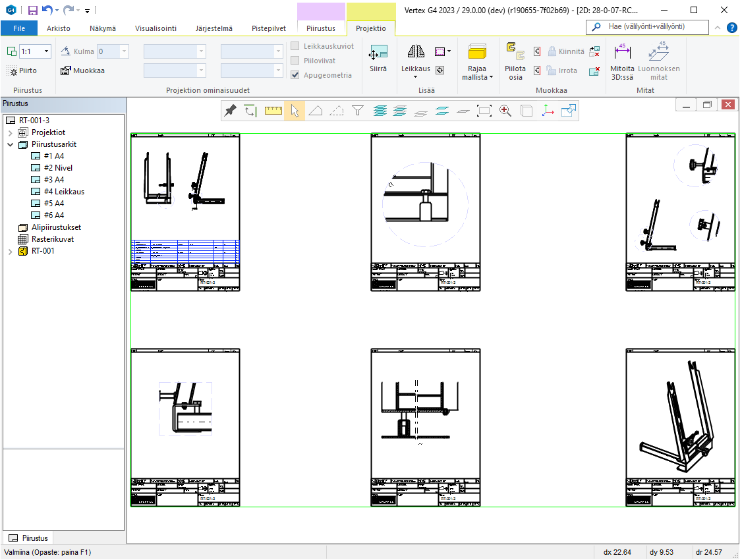Click the Muokkaa button
Screen dimensions: 740x560
tap(82, 70)
